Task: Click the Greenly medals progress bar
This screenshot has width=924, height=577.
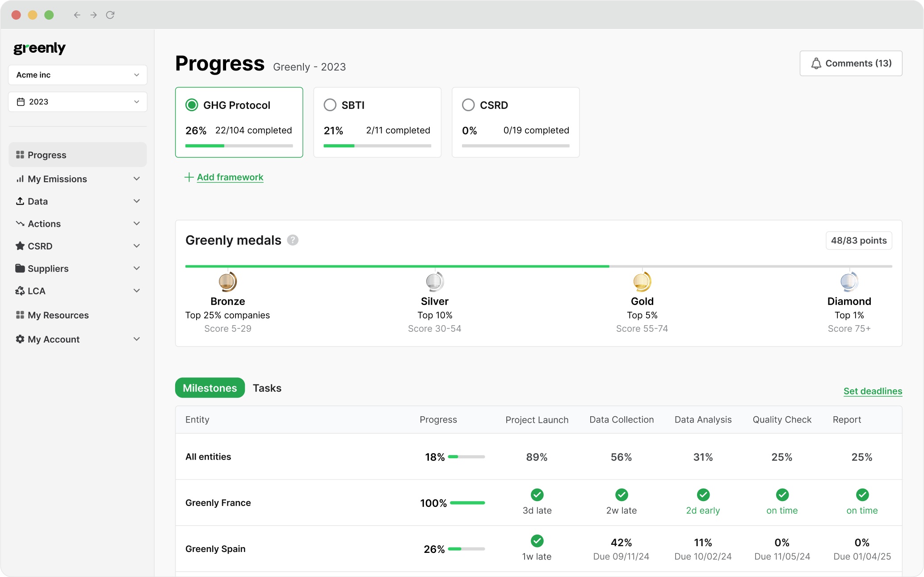Action: pyautogui.click(x=538, y=266)
